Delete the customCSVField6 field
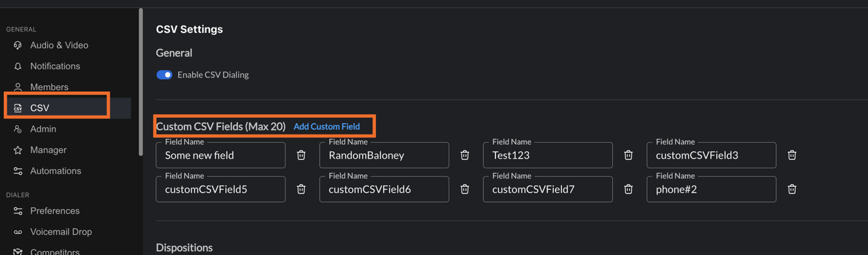Image resolution: width=868 pixels, height=255 pixels. pyautogui.click(x=465, y=189)
